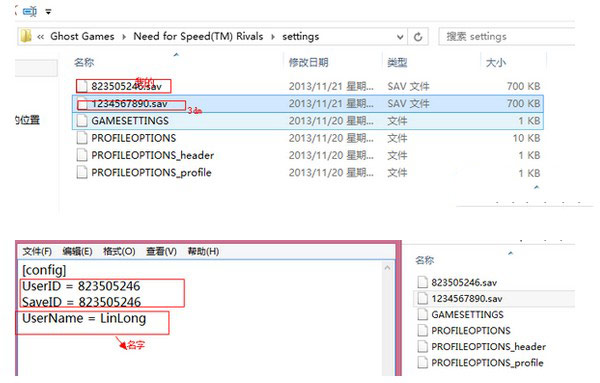Select the PROFILEOPTIONS_profile file icon in top list

pyautogui.click(x=82, y=173)
